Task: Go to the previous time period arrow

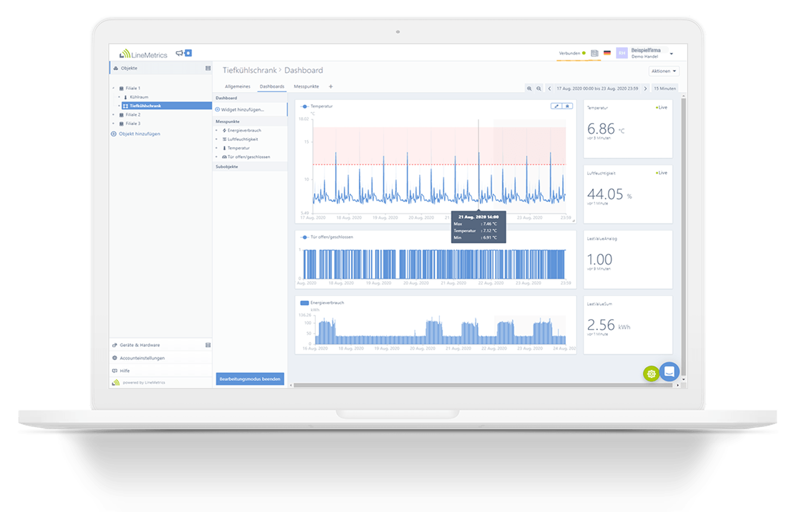Action: tap(550, 89)
